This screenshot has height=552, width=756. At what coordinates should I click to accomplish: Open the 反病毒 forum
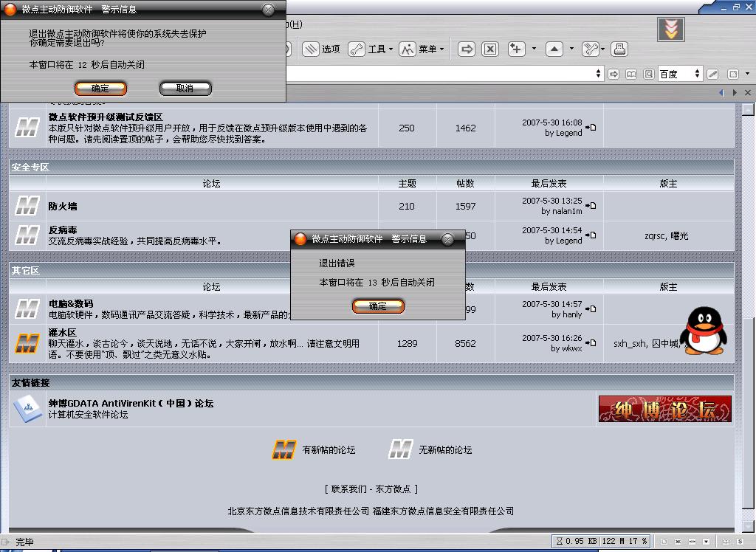[63, 230]
